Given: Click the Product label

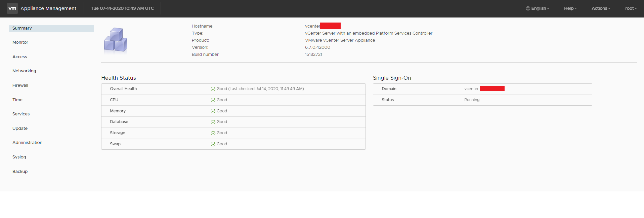Looking at the screenshot, I should pos(200,40).
